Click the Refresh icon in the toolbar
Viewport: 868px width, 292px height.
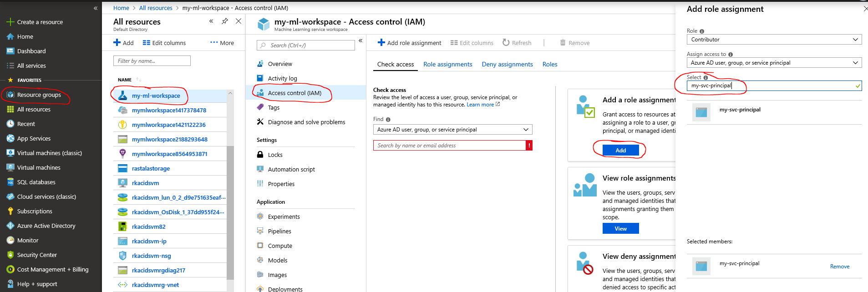(506, 42)
